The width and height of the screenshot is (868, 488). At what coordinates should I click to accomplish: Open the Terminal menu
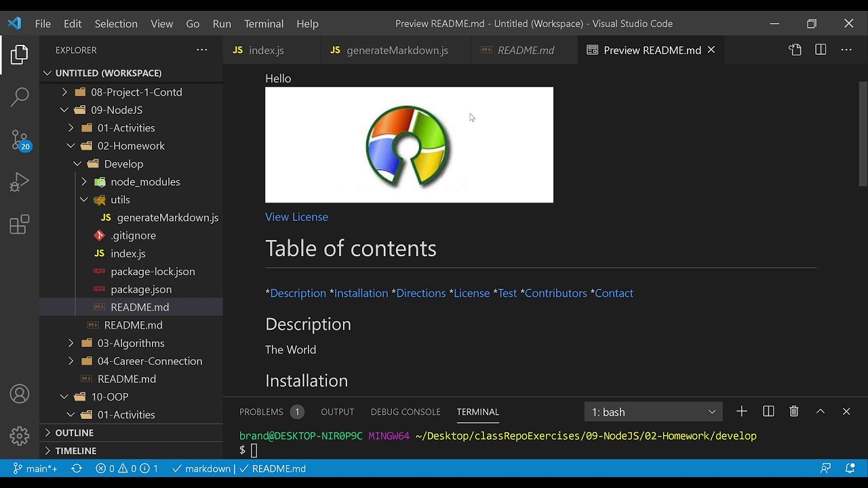point(264,24)
